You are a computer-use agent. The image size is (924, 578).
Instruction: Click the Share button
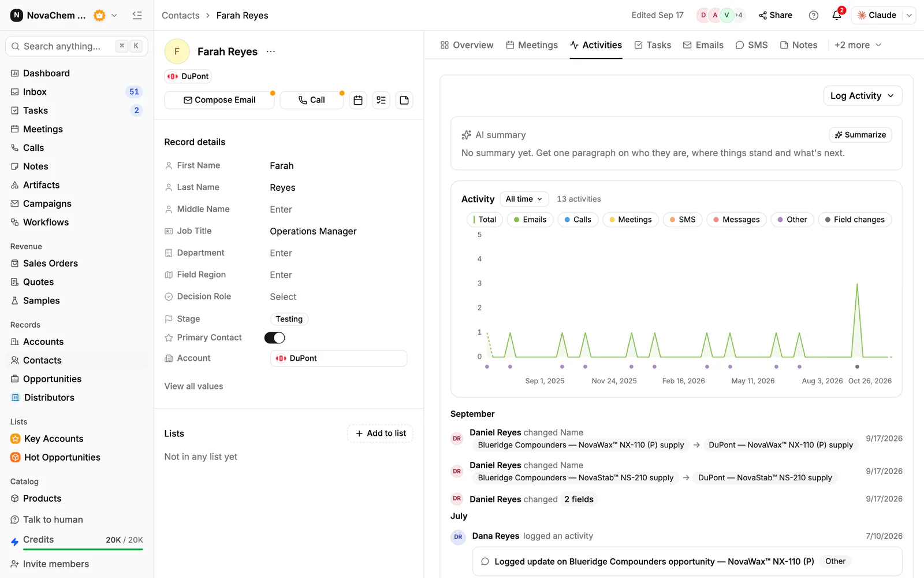(776, 16)
